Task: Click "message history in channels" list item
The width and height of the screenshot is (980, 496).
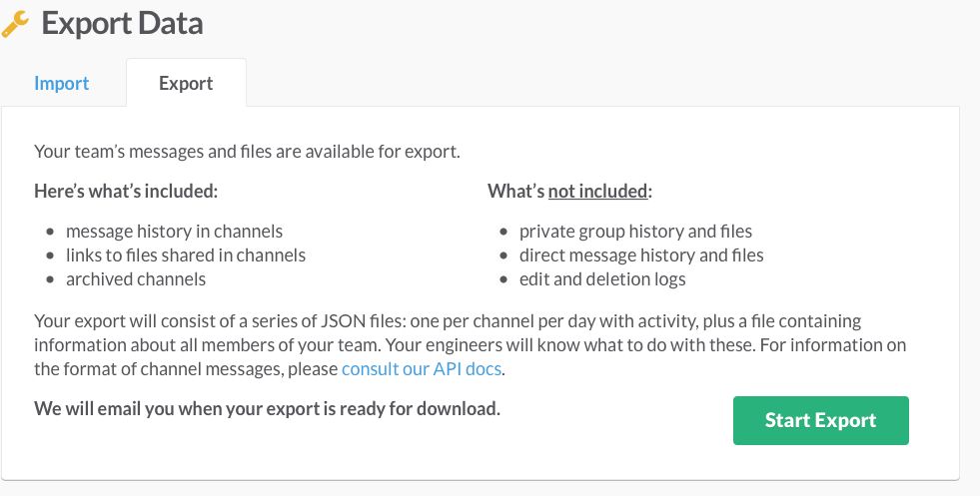Action: coord(175,232)
